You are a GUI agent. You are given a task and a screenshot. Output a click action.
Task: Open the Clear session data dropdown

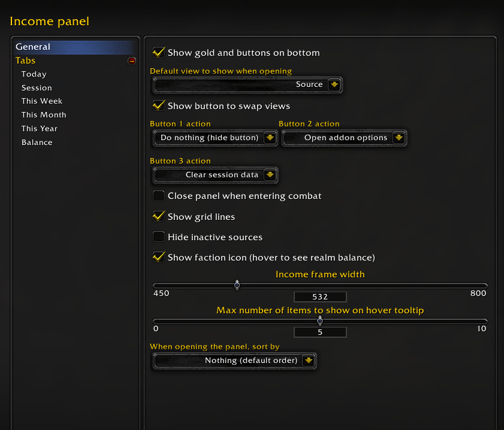coord(215,175)
